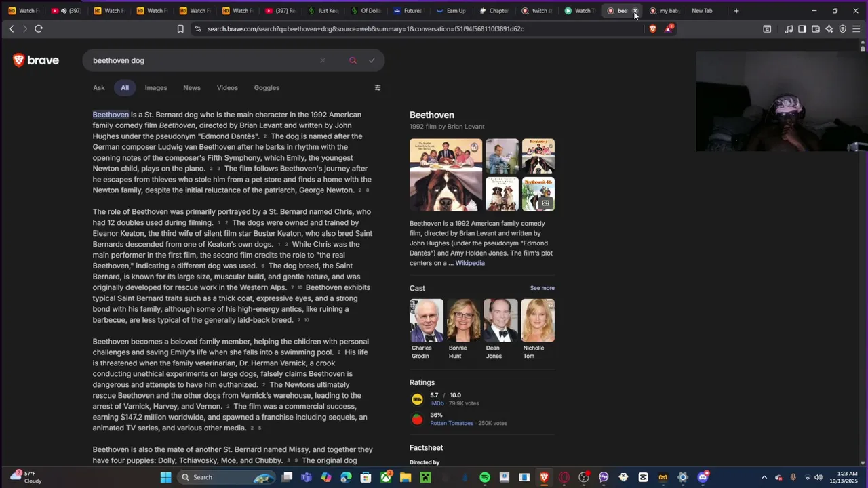Viewport: 868px width, 488px height.
Task: Open Discord from the taskbar
Action: (x=703, y=477)
